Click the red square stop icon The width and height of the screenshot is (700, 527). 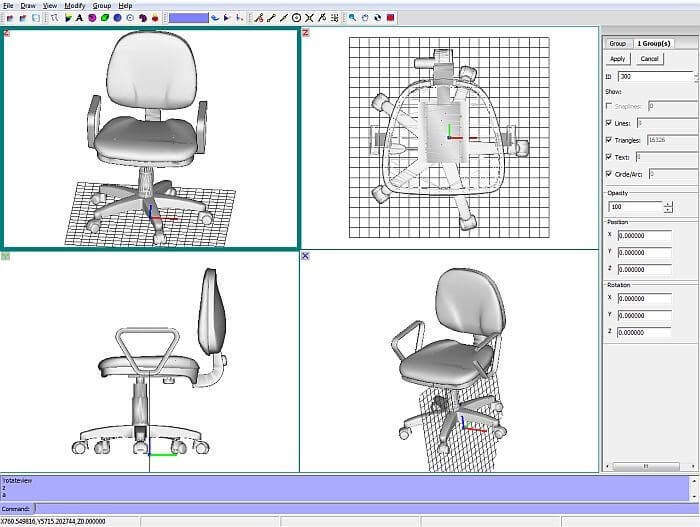coord(391,18)
